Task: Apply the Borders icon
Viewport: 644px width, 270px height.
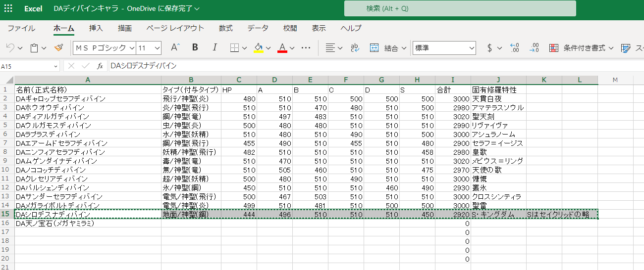Action: (235, 48)
